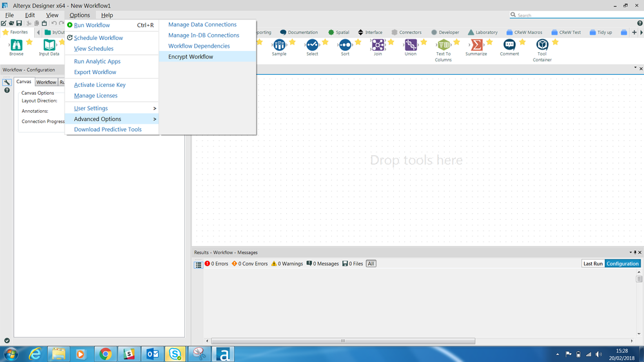Open the Help menu
Image resolution: width=644 pixels, height=362 pixels.
[x=107, y=15]
